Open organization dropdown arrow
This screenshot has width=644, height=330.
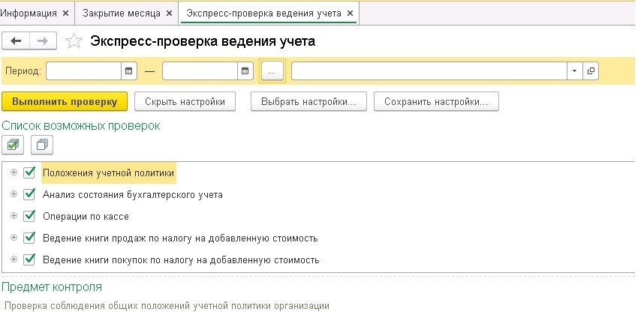(575, 71)
